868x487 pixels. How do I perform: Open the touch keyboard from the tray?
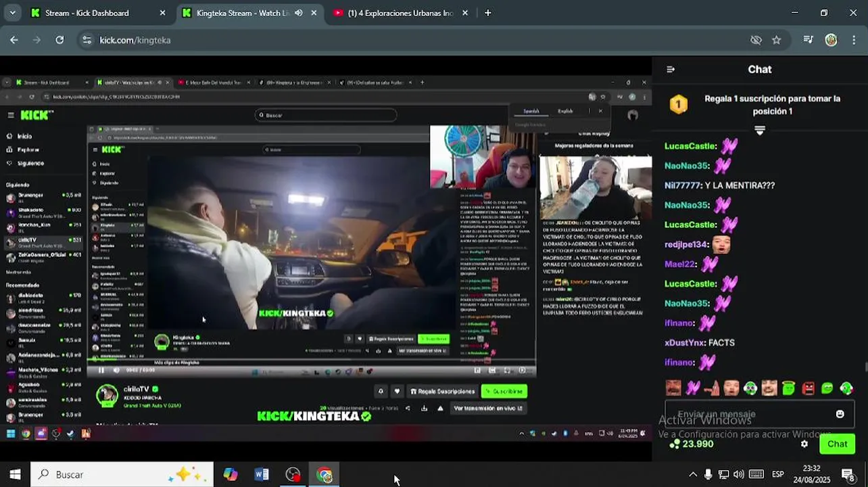click(x=756, y=475)
